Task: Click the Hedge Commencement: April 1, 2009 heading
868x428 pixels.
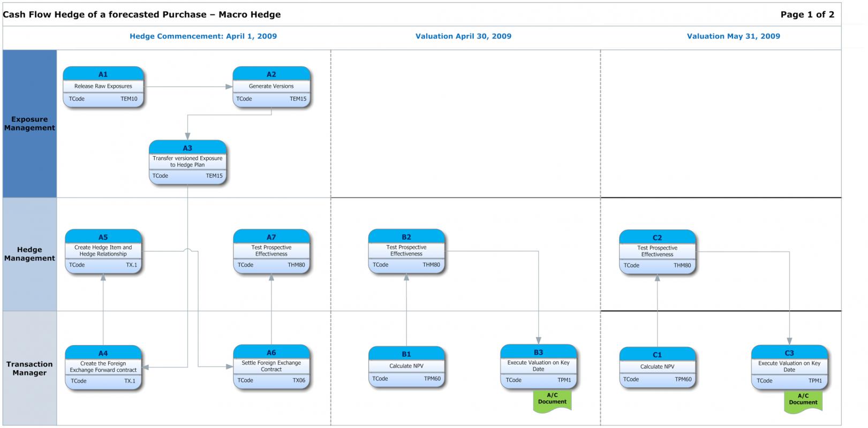Action: [203, 36]
